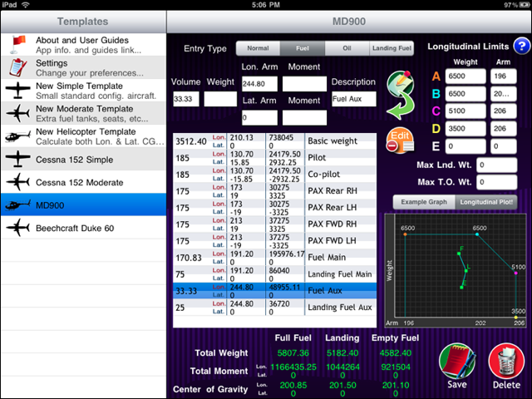Click the blue help question mark icon
The height and width of the screenshot is (399, 532).
(x=521, y=47)
